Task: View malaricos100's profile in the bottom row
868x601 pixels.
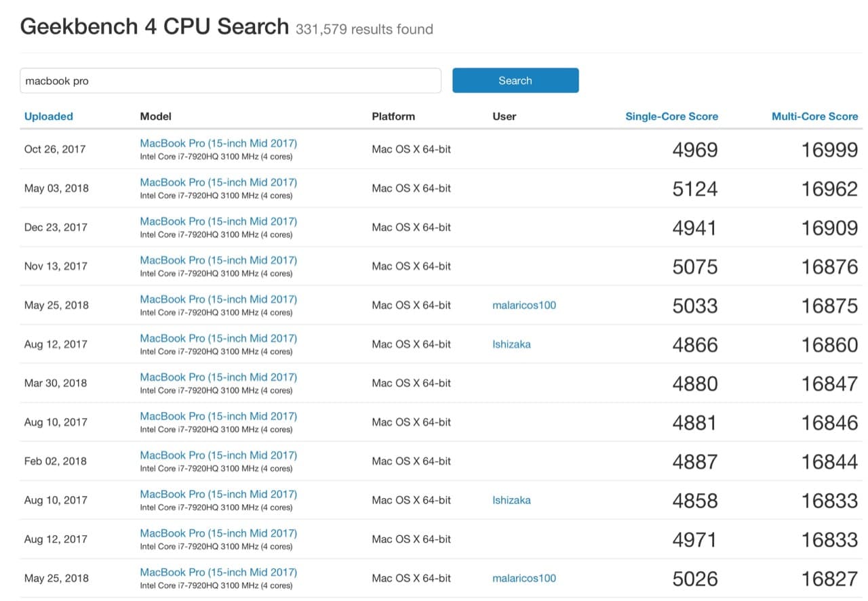Action: (x=524, y=578)
